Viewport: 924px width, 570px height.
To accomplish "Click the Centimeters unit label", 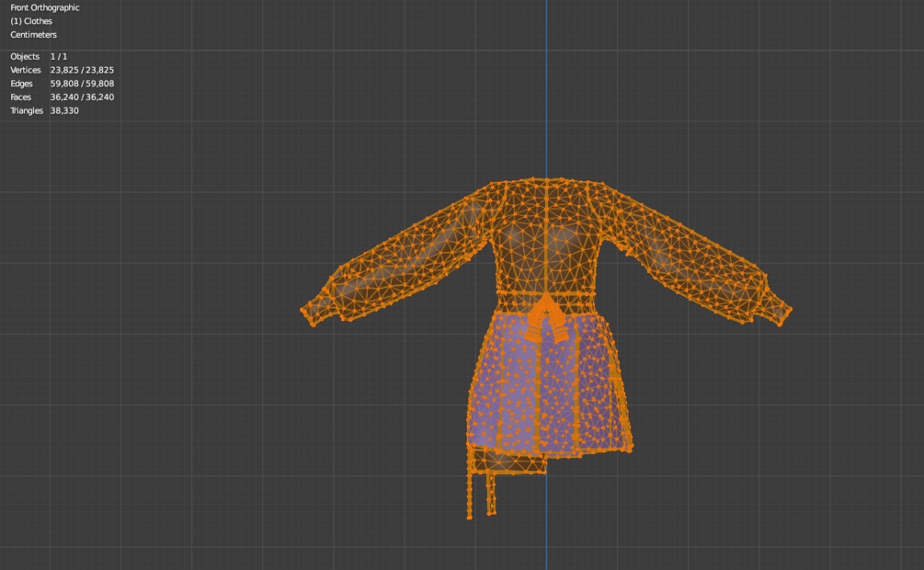I will point(34,35).
